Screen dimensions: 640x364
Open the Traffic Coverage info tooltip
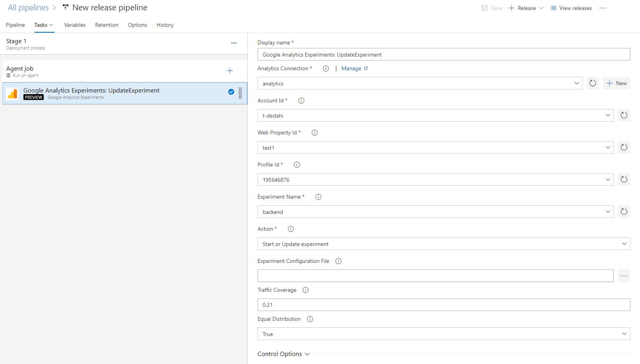click(x=306, y=289)
